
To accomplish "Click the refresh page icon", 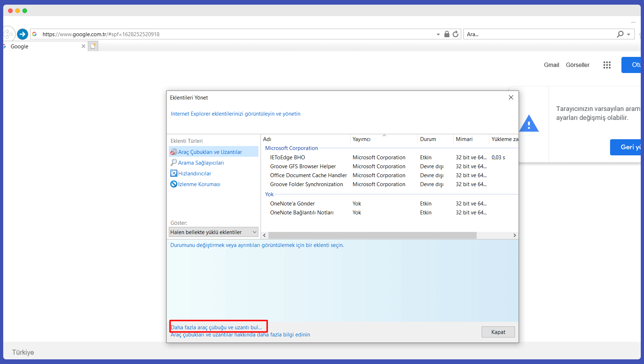I will coord(455,34).
